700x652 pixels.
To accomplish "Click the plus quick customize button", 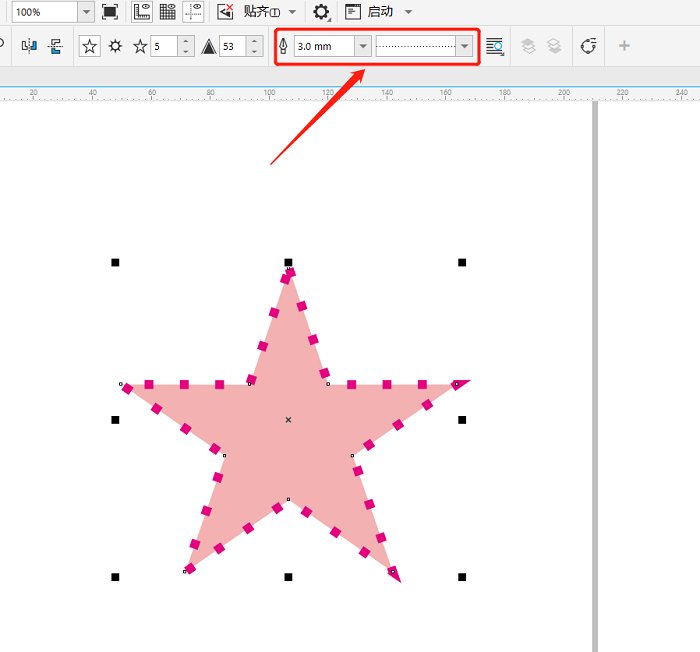I will click(x=624, y=46).
